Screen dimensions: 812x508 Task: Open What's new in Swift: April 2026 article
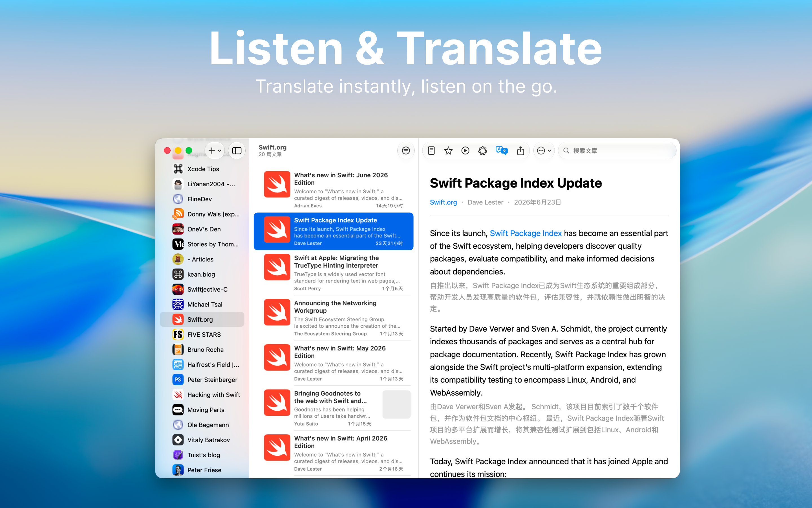(334, 453)
